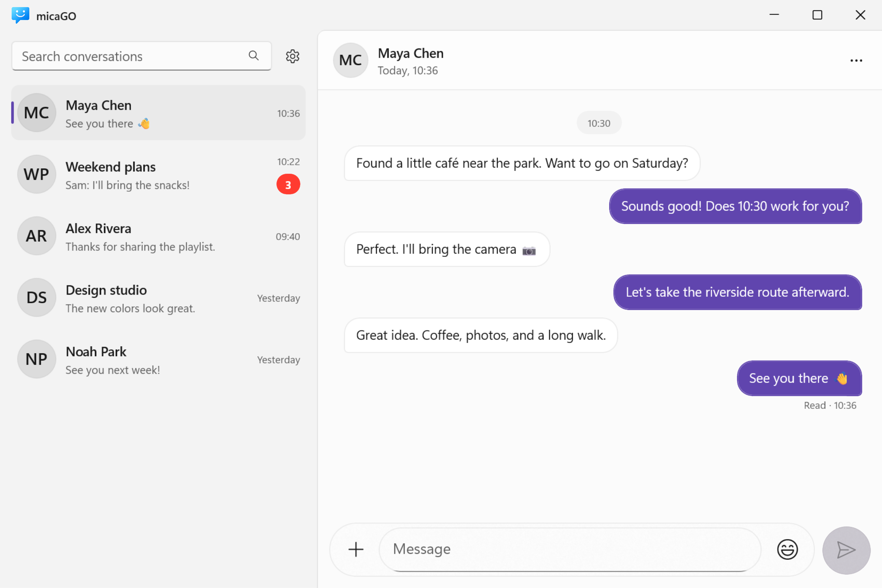Viewport: 882px width, 588px height.
Task: Click 'See you next week!' preview
Action: 113,370
